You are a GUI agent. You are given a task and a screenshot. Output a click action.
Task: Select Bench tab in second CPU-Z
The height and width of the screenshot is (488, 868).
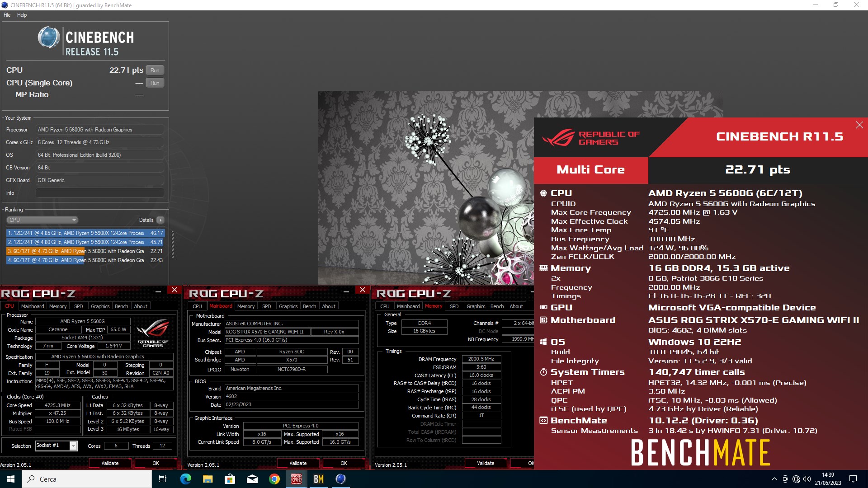(x=309, y=306)
